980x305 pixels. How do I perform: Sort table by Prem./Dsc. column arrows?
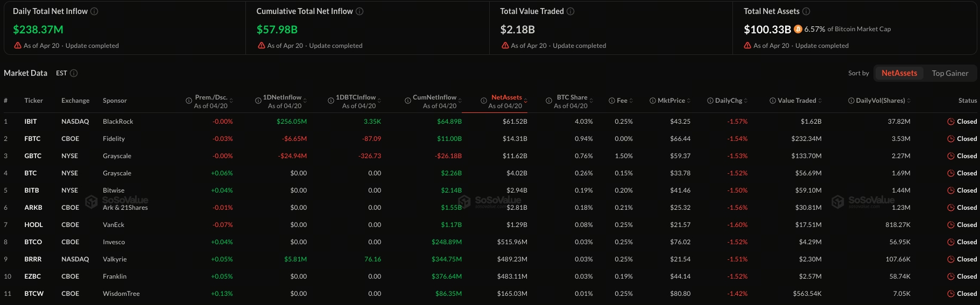pos(231,101)
